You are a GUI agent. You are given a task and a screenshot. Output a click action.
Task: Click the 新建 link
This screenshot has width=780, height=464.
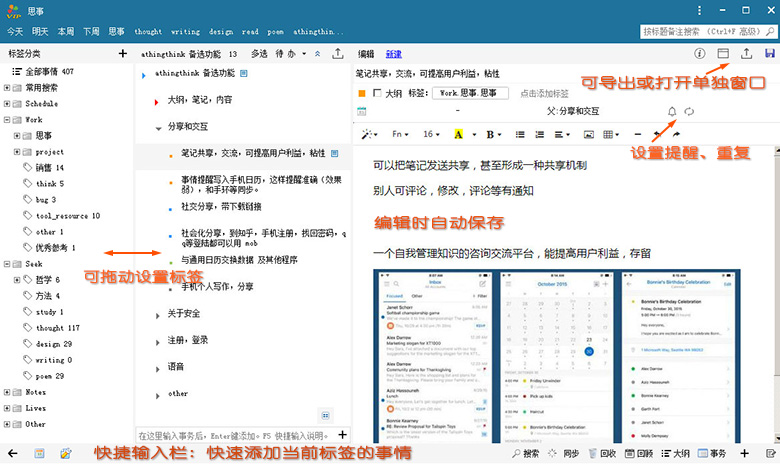tap(393, 53)
